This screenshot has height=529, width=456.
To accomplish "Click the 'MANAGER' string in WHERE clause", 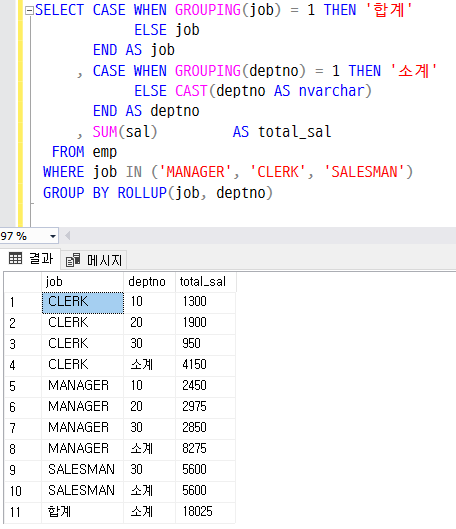I will point(195,172).
